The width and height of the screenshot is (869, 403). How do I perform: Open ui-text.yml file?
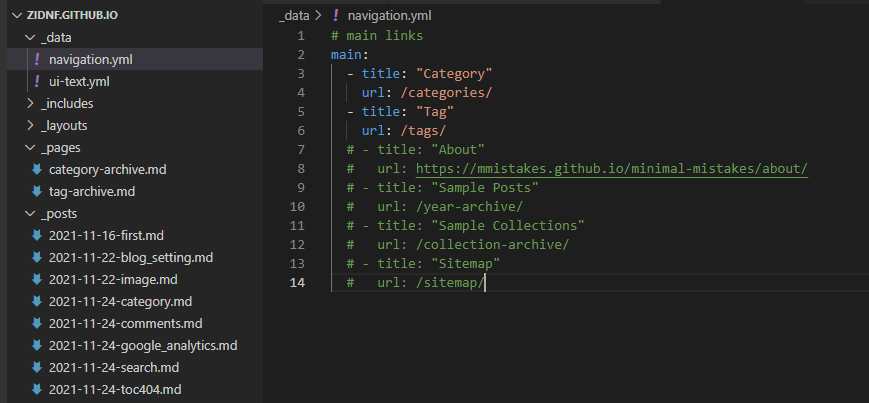pyautogui.click(x=79, y=81)
